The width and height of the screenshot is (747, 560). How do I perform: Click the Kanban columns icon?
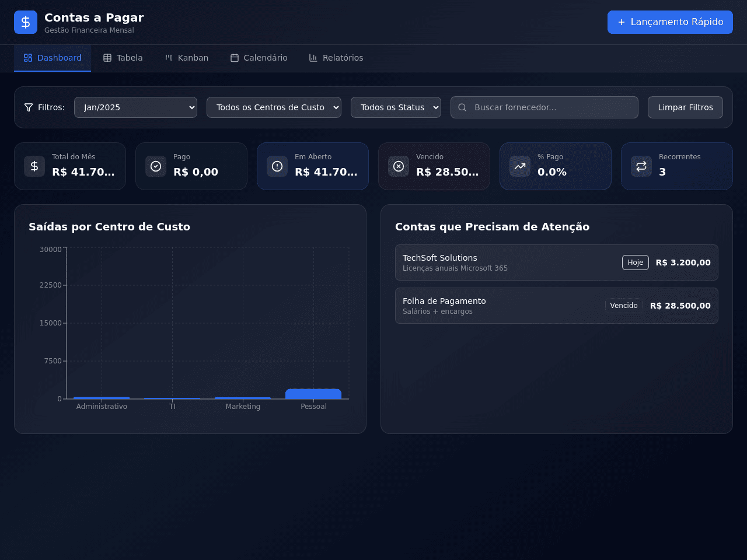169,58
